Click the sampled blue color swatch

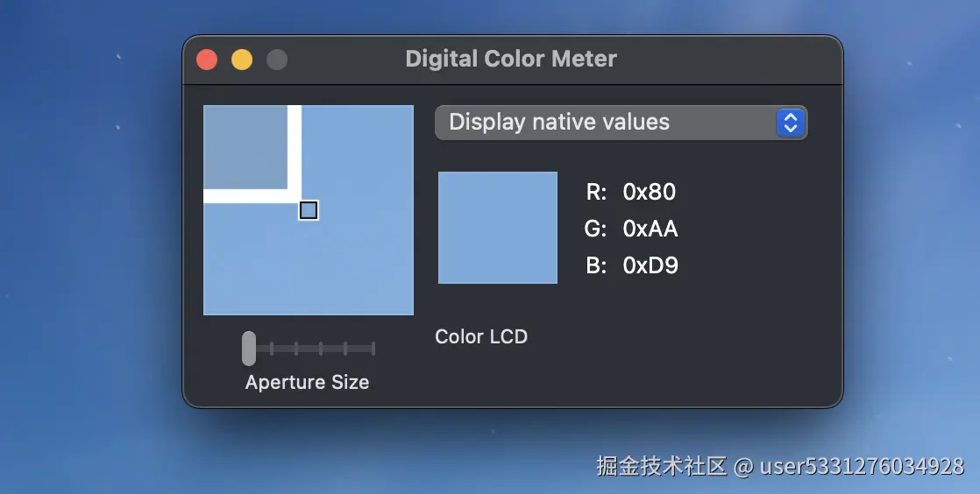pyautogui.click(x=498, y=228)
